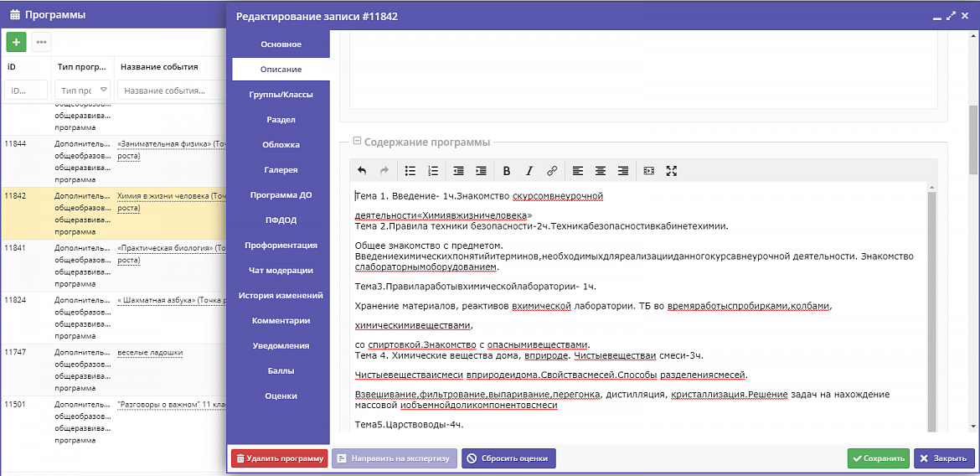Increase indent in the editor
This screenshot has width=980, height=476.
[482, 170]
